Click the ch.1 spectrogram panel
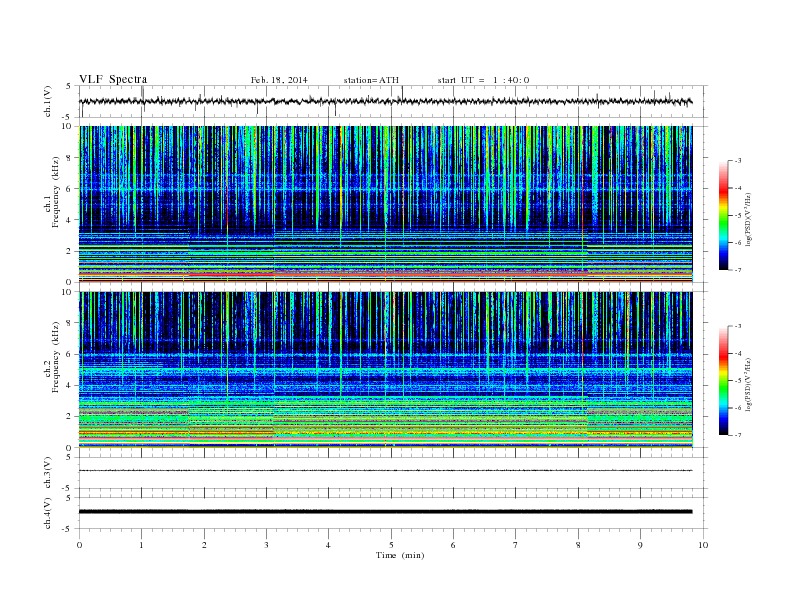The width and height of the screenshot is (792, 612). click(x=385, y=204)
